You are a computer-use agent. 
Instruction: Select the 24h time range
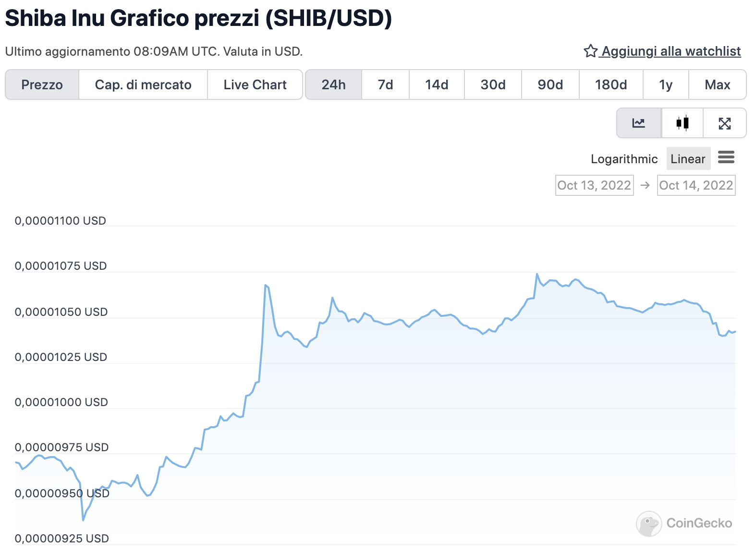(334, 85)
